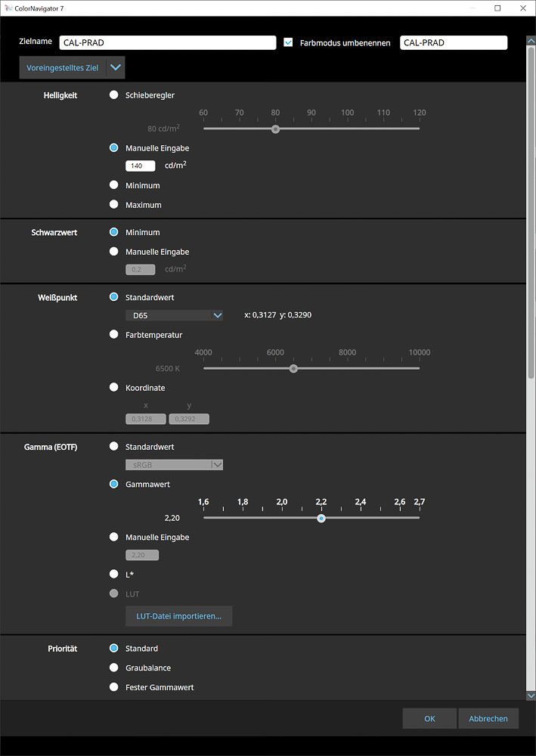Select the L* gamma option
The image size is (536, 756).
(114, 575)
